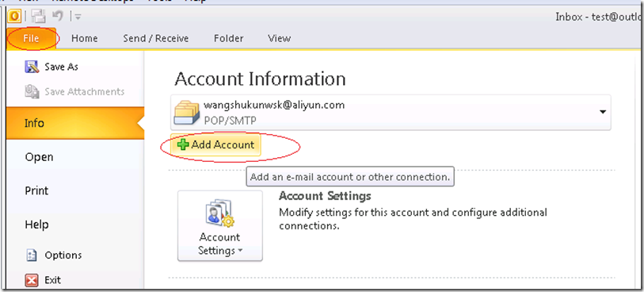Viewport: 644px width, 292px height.
Task: Select the Info backstage section
Action: (75, 123)
